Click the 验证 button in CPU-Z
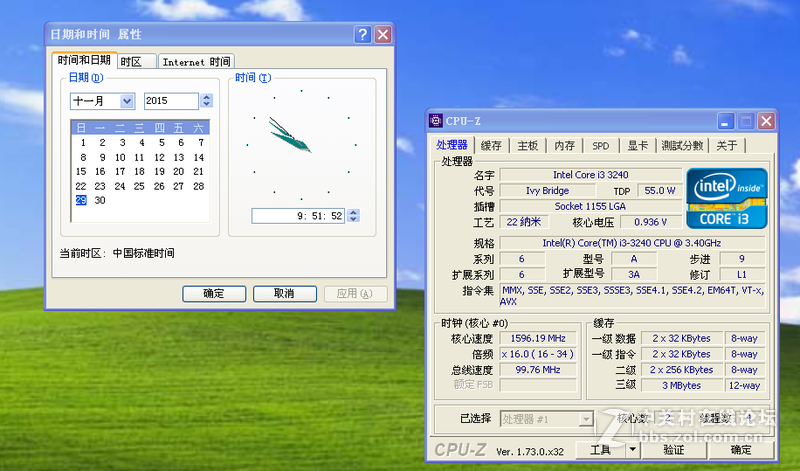This screenshot has height=471, width=800. click(x=673, y=450)
